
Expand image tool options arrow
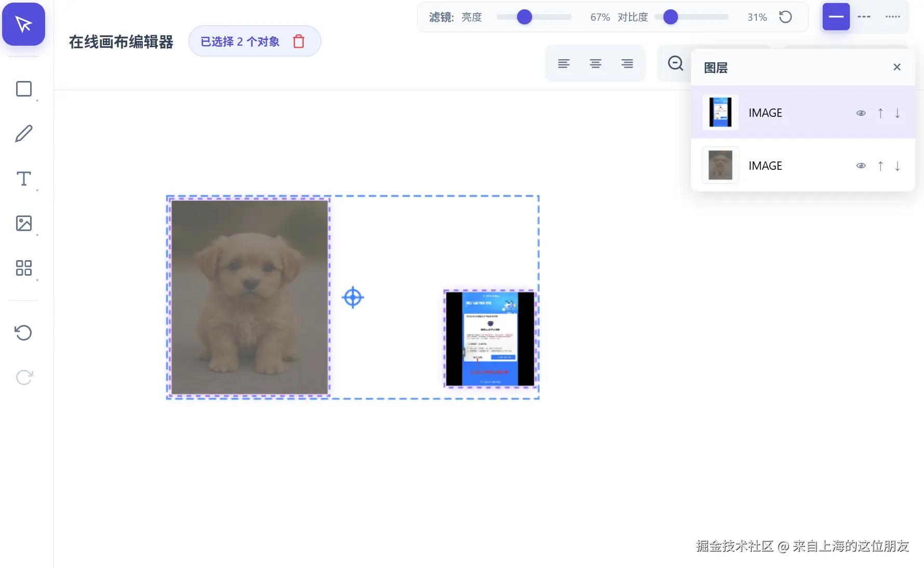37,235
